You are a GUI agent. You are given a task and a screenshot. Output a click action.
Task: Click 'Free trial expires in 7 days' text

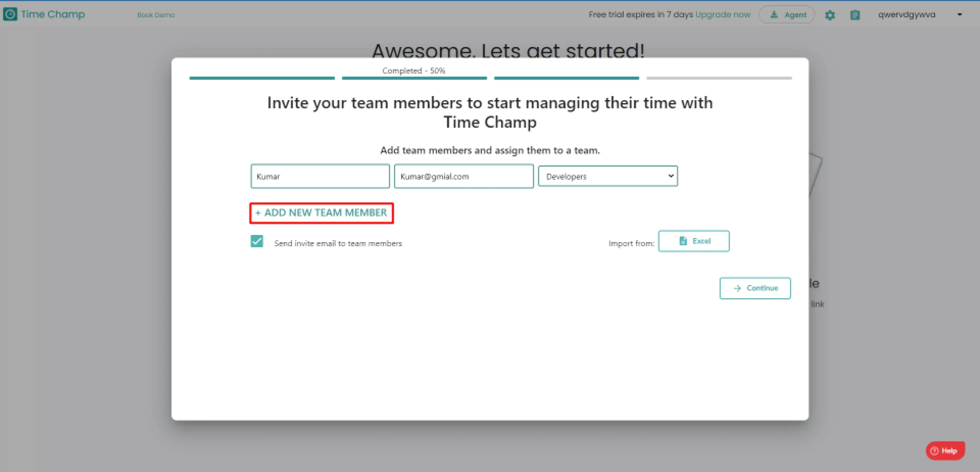[641, 15]
